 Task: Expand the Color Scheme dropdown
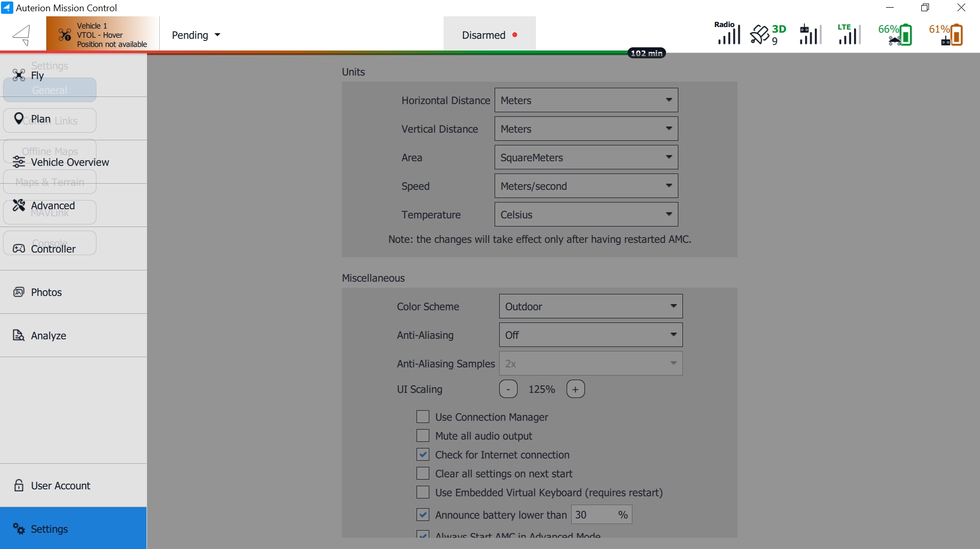pyautogui.click(x=590, y=307)
